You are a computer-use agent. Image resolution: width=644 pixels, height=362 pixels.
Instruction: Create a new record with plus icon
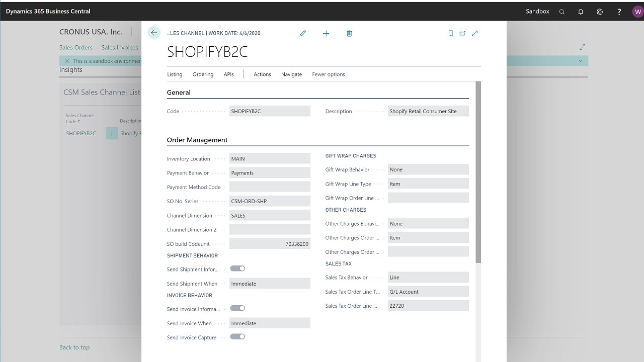pyautogui.click(x=326, y=33)
